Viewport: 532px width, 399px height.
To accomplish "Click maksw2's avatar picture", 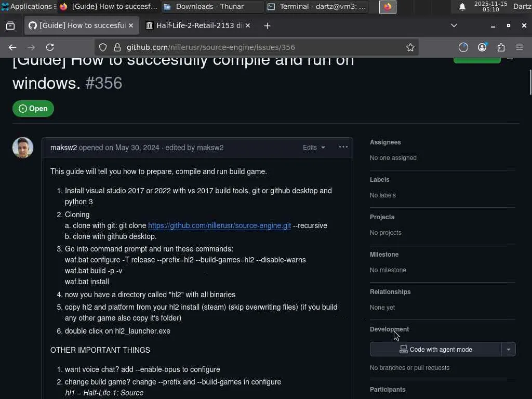I will point(23,148).
